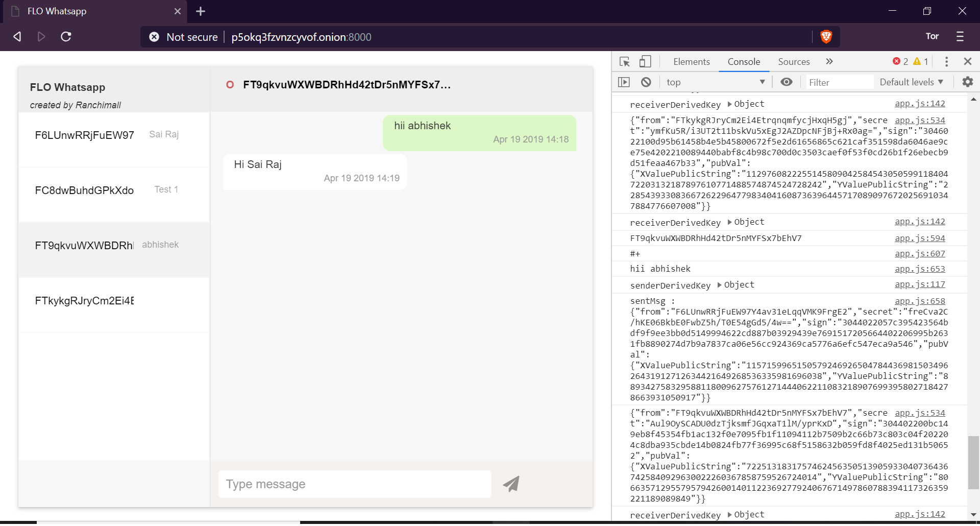Open the app.js:142 source link
The image size is (980, 526).
919,103
